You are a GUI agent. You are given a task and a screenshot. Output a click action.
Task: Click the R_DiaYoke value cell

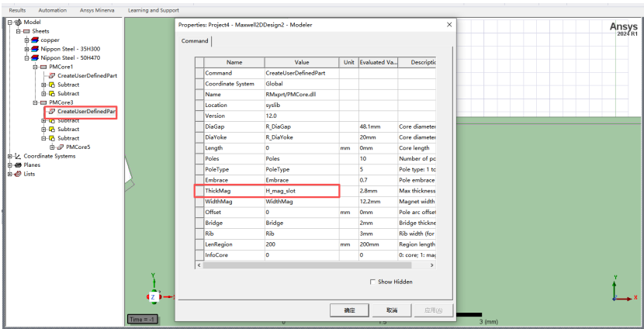pyautogui.click(x=302, y=137)
